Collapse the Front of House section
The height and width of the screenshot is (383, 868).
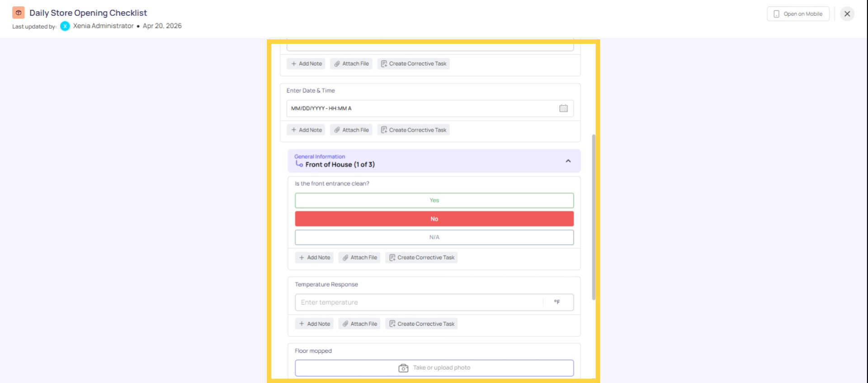[568, 161]
